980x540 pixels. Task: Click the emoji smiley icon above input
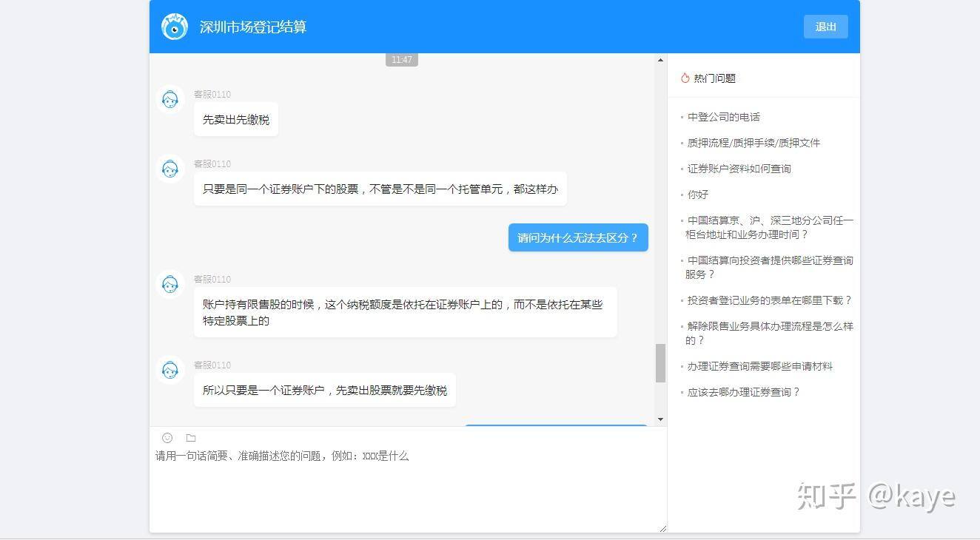coord(167,438)
